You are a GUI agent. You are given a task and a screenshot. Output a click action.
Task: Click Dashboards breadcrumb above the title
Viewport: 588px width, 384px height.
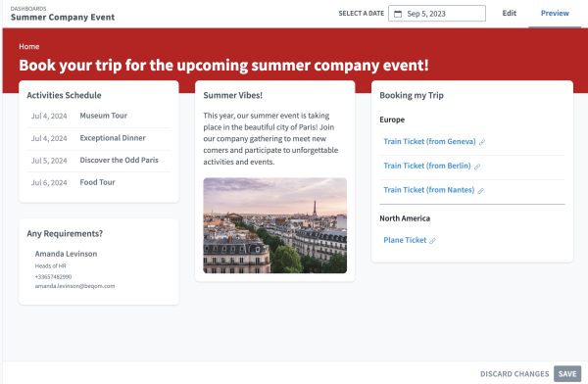coord(28,8)
